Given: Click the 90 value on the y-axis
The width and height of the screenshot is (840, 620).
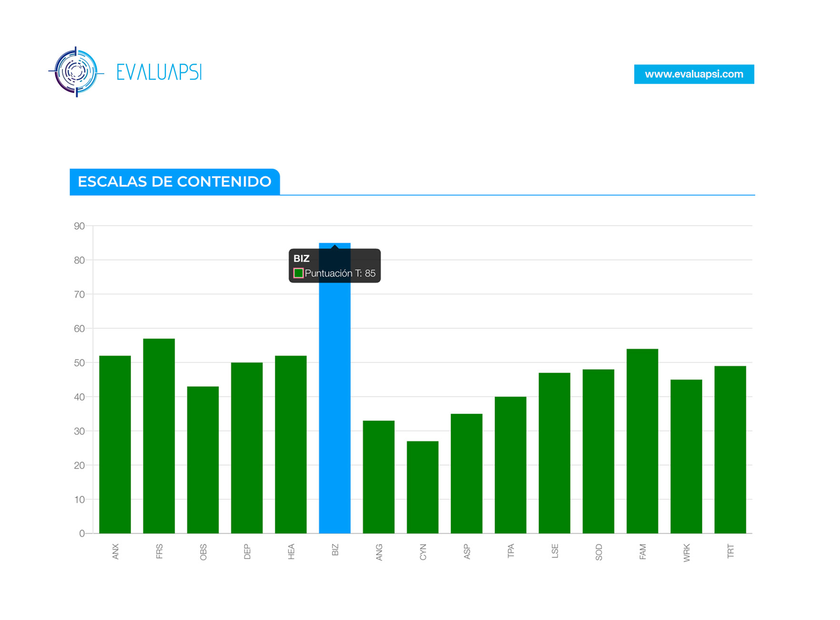Looking at the screenshot, I should (x=79, y=226).
